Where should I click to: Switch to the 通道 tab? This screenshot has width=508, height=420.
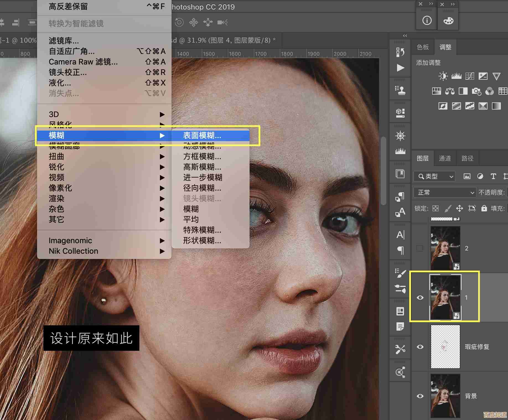pyautogui.click(x=445, y=158)
